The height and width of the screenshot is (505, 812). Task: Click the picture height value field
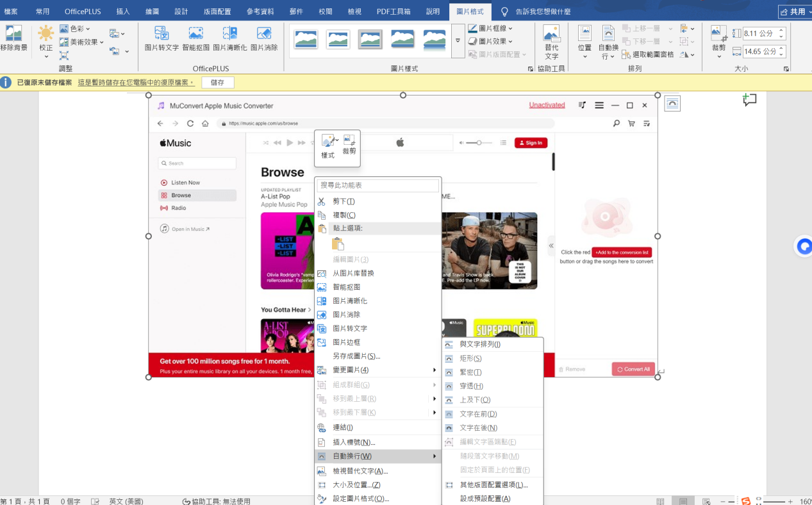(759, 33)
